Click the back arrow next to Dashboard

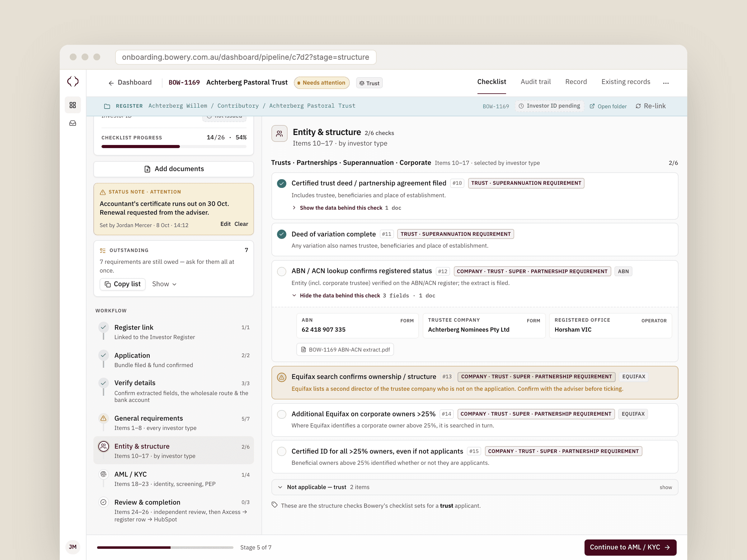(111, 83)
